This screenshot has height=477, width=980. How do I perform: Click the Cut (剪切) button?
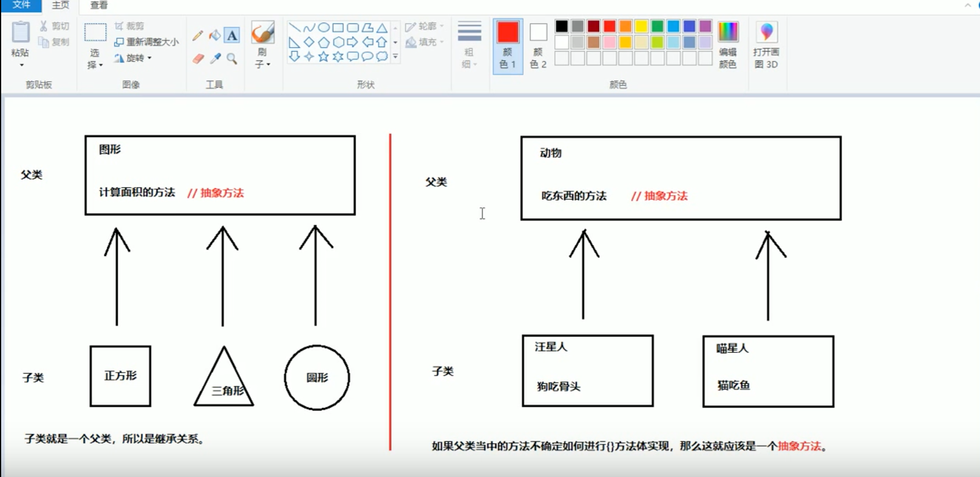click(55, 26)
